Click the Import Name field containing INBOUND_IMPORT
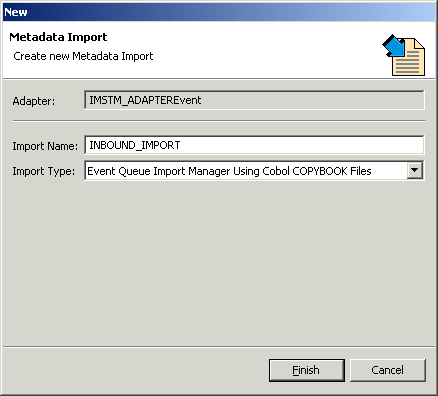The image size is (438, 396). pos(254,145)
